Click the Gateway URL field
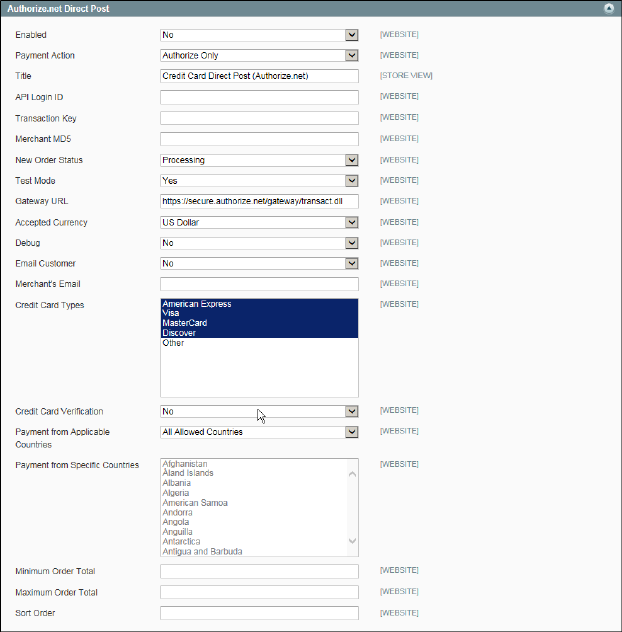 (259, 201)
